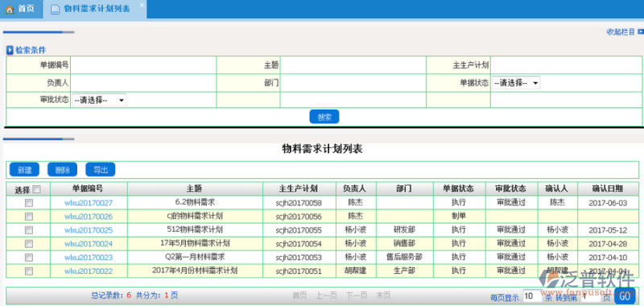Image resolution: width=644 pixels, height=306 pixels.
Task: Click the scjh20170056 plan cell
Action: tap(299, 217)
